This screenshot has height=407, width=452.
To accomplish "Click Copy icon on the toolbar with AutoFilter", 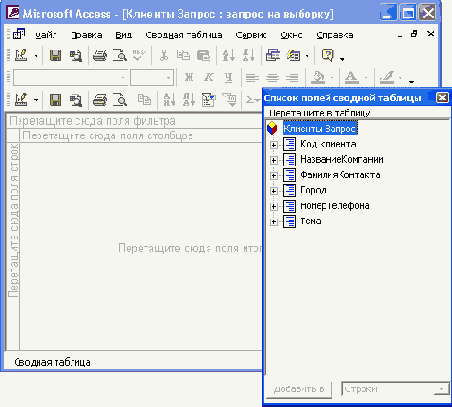I will 144,100.
